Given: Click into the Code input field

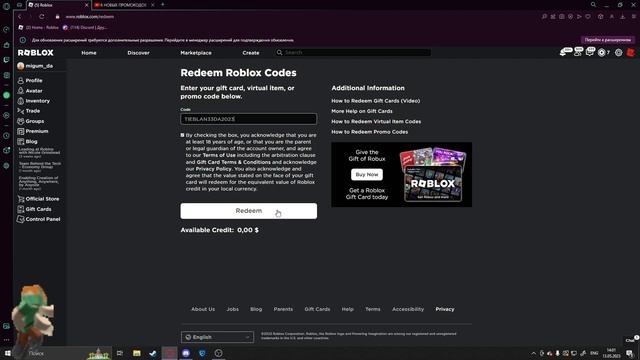Looking at the screenshot, I should click(x=249, y=119).
